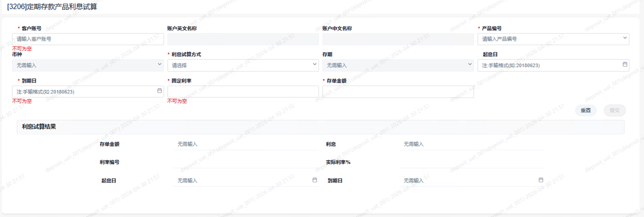This screenshot has height=217, width=644.
Task: Click the result 利息 field
Action: click(472, 144)
